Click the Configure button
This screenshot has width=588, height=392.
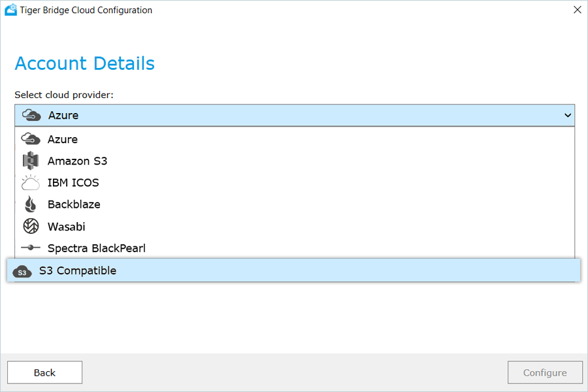(x=545, y=372)
